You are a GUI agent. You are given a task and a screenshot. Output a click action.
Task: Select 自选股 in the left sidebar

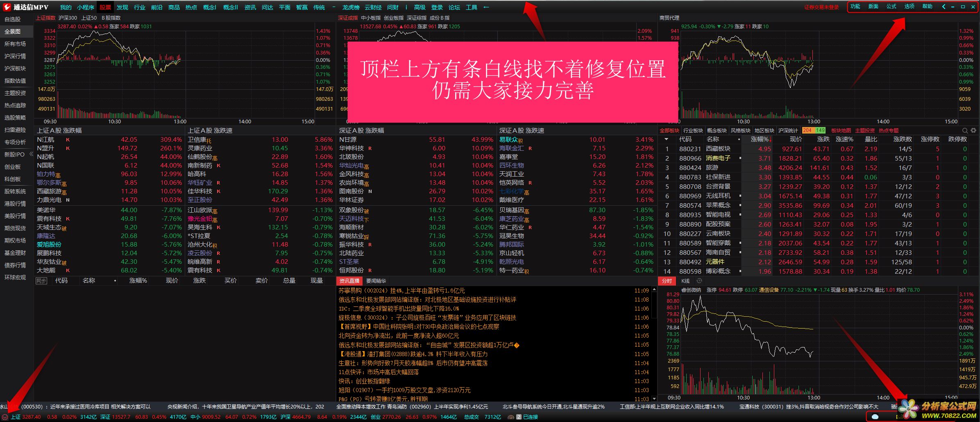coord(13,19)
